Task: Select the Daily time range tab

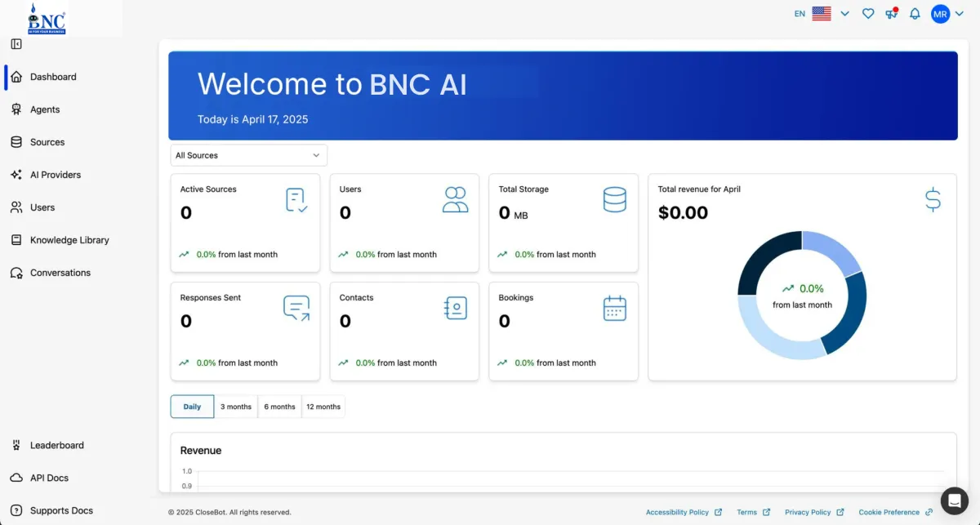Action: (x=192, y=407)
